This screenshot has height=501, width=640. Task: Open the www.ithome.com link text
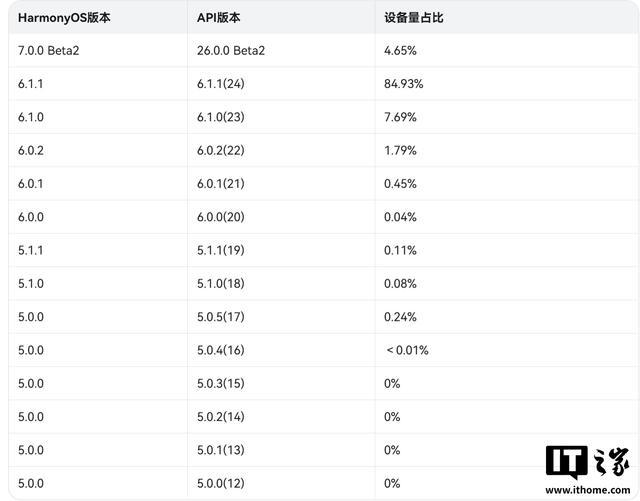click(x=587, y=490)
